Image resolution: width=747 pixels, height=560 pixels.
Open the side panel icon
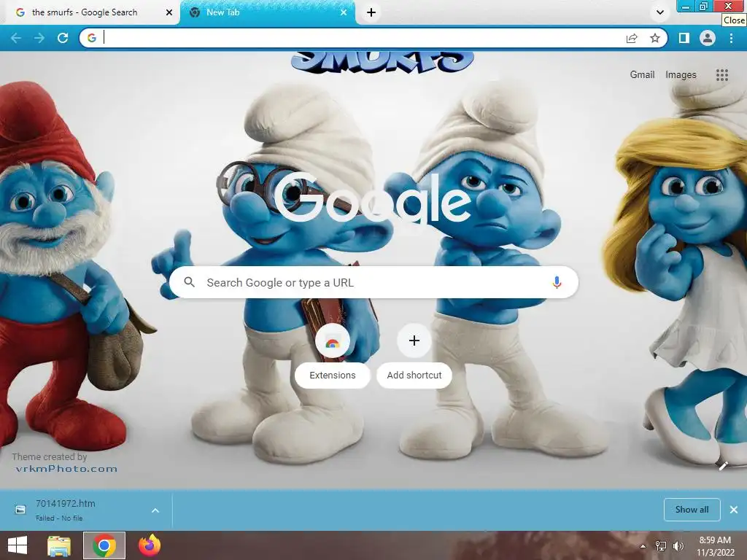[x=684, y=38]
